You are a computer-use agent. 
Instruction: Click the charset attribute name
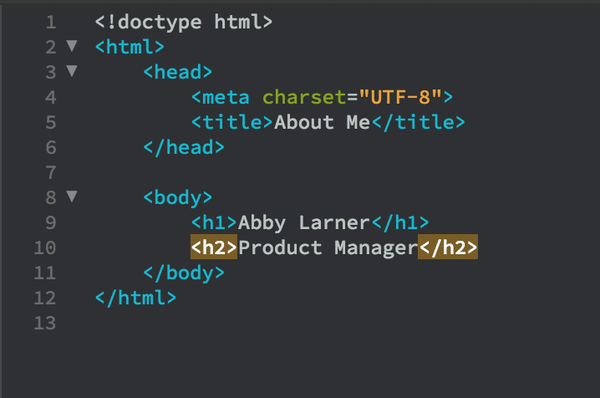(x=304, y=97)
